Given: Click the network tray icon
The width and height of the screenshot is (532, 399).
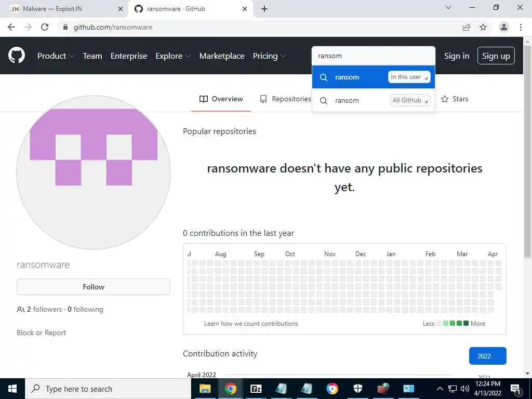Looking at the screenshot, I should (453, 389).
